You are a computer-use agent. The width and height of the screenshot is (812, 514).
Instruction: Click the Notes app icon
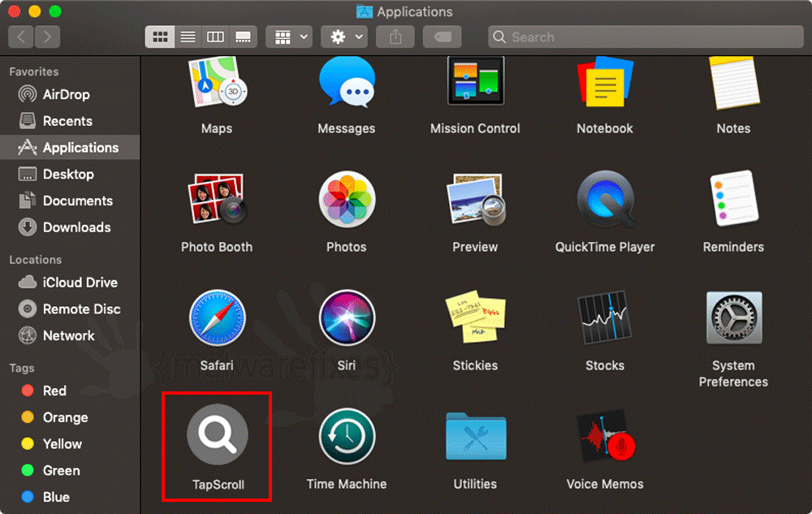(x=734, y=83)
